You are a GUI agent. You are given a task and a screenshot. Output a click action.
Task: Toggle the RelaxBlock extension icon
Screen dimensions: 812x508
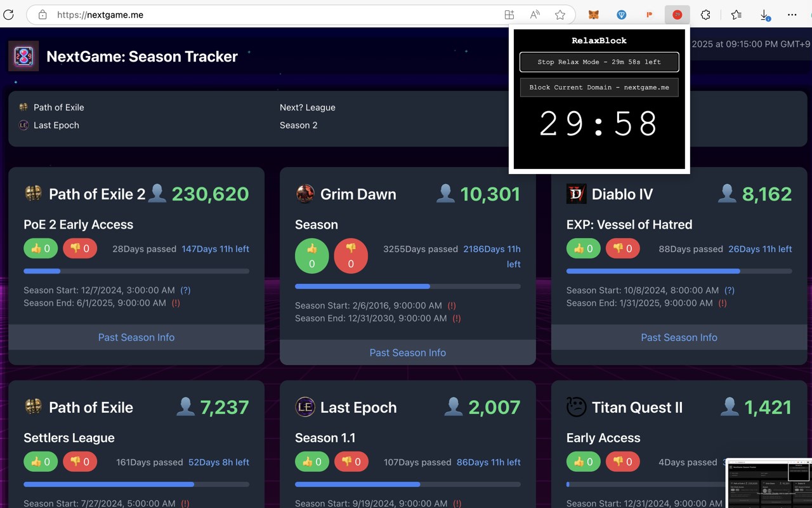(678, 15)
